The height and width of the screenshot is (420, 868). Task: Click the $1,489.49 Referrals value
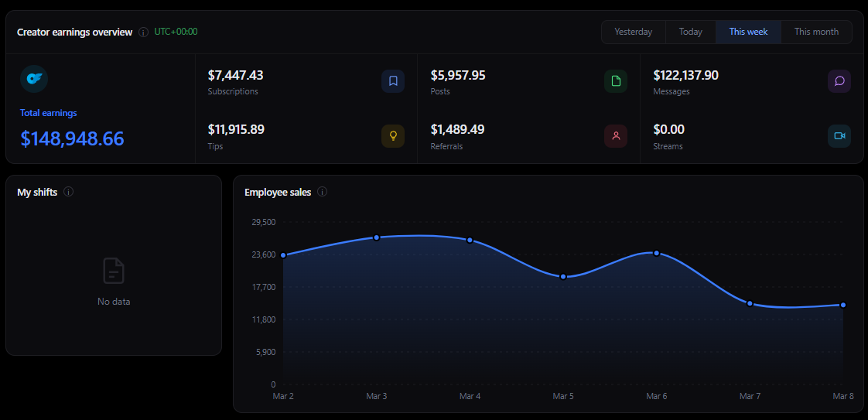point(457,130)
